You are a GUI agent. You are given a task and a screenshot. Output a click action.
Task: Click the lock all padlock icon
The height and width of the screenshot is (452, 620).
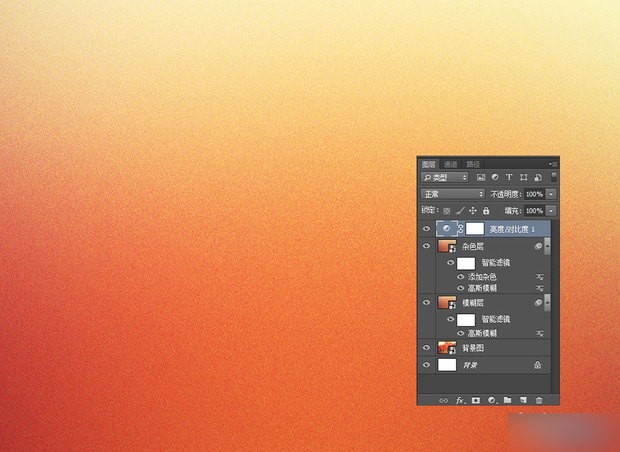pos(486,211)
